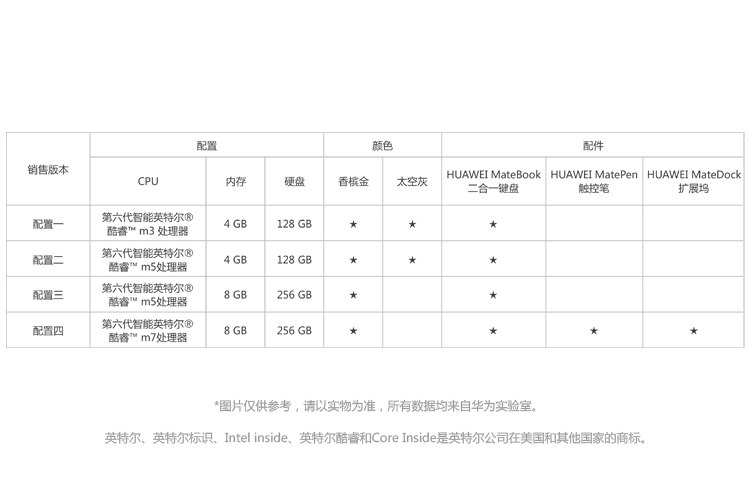Click the Intel trademark notice line
750x482 pixels.
(x=375, y=438)
